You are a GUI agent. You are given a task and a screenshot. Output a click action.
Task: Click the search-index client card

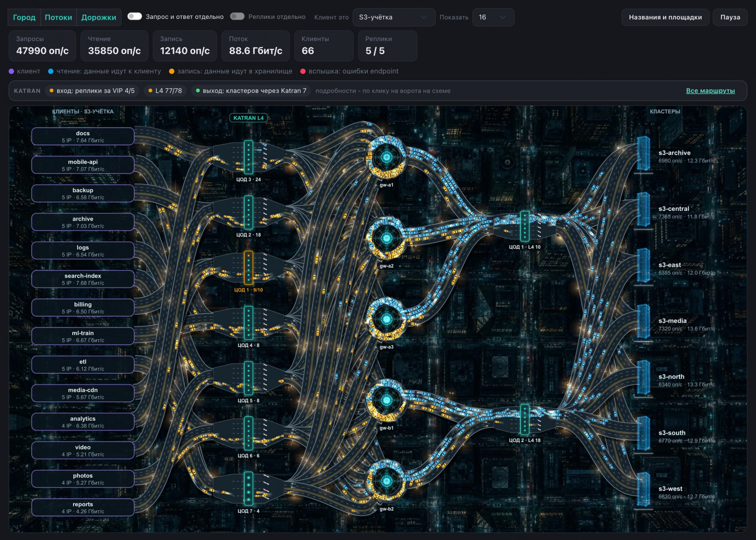coord(83,279)
